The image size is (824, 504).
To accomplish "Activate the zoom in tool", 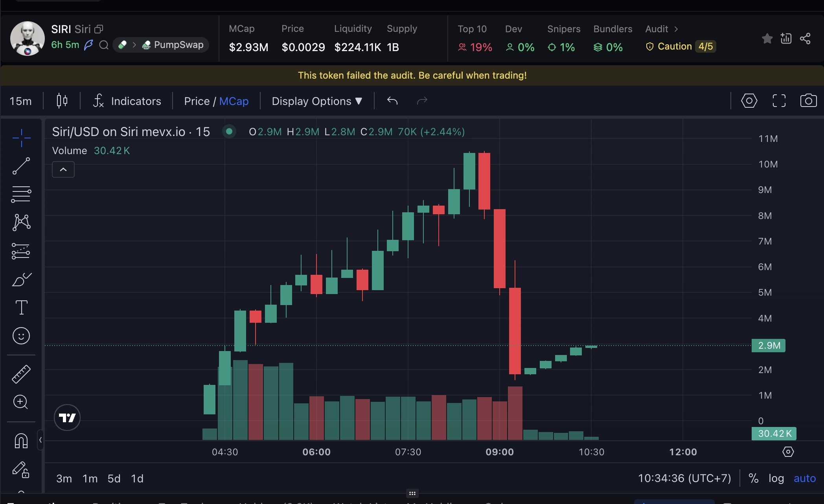I will [x=20, y=402].
